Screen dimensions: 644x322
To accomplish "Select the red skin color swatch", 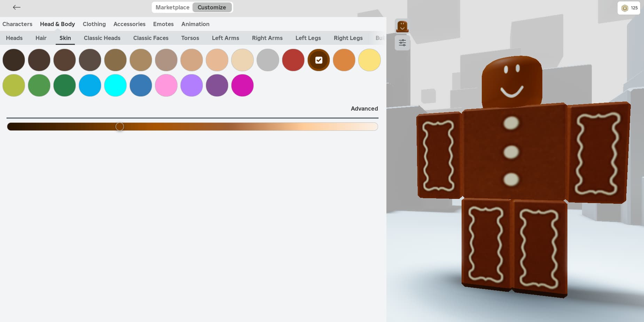I will [x=293, y=60].
